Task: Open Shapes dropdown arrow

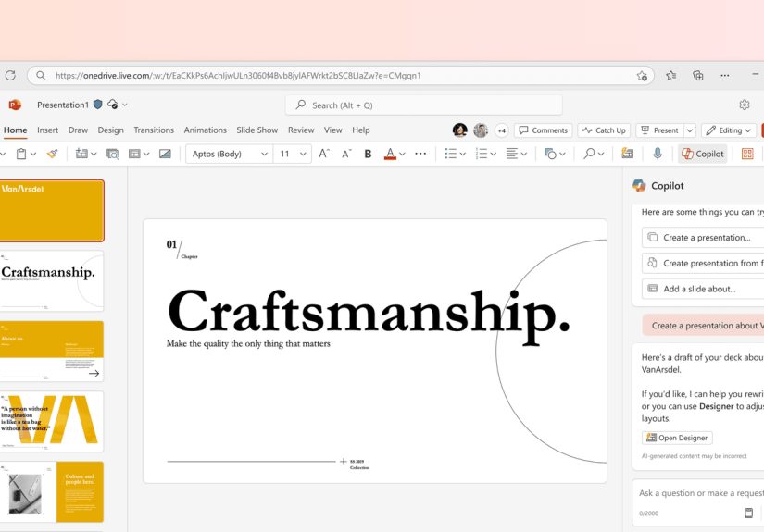Action: (562, 154)
